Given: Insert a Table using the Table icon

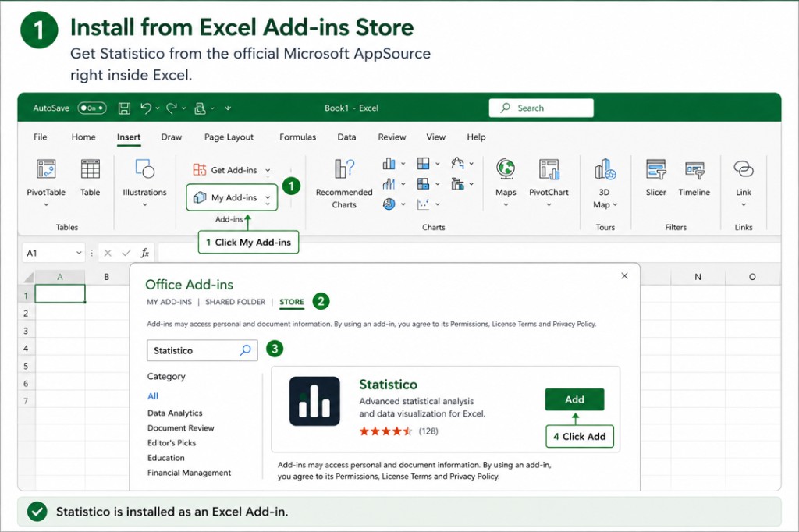Looking at the screenshot, I should coord(91,169).
